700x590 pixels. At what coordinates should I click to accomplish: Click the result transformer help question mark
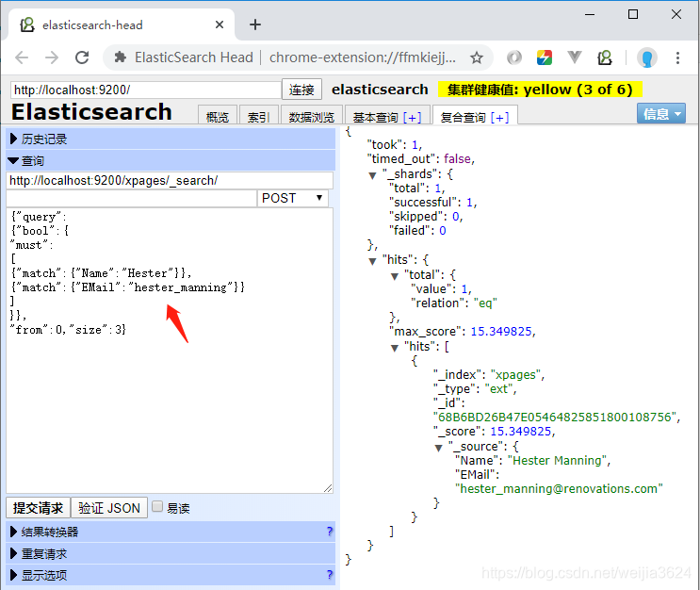coord(330,531)
